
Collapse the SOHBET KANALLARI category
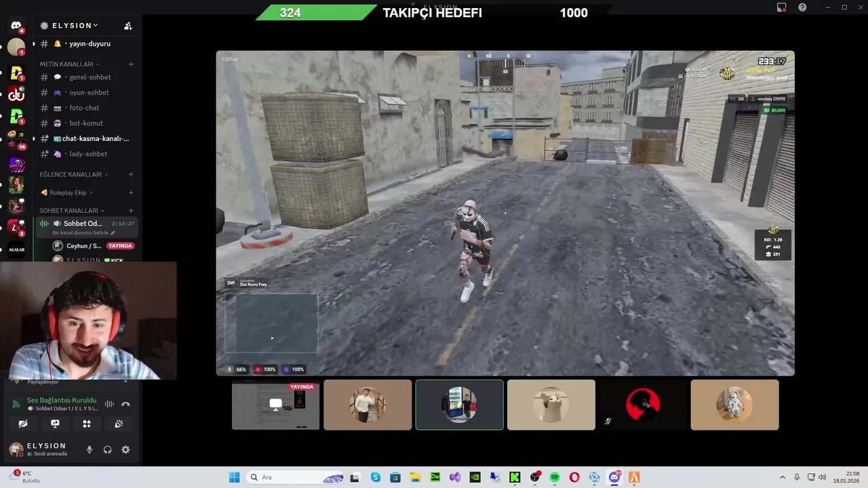point(73,210)
